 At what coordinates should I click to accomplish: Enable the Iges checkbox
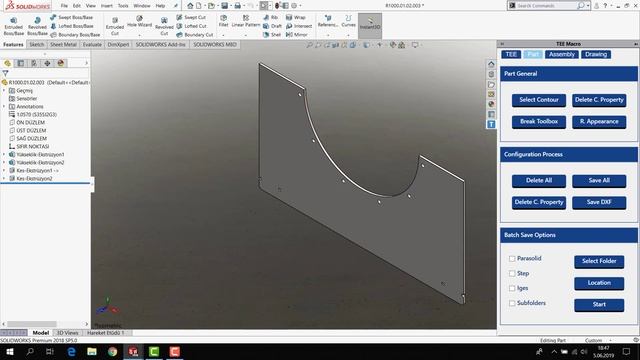point(512,288)
